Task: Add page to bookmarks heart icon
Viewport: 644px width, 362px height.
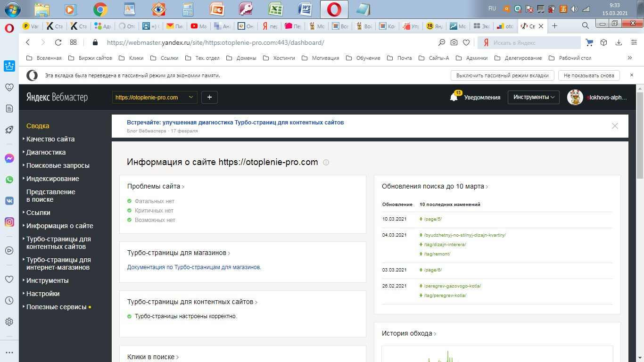Action: pos(466,42)
